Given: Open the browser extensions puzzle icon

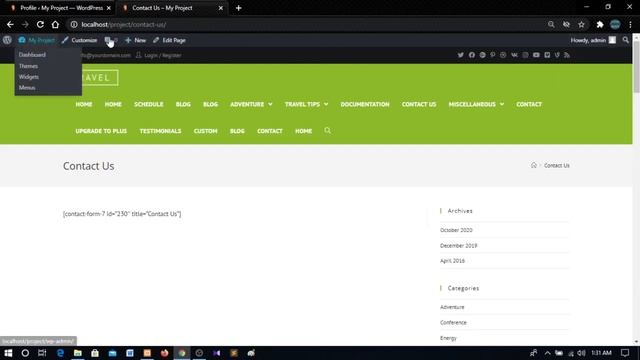Looking at the screenshot, I should (x=600, y=24).
